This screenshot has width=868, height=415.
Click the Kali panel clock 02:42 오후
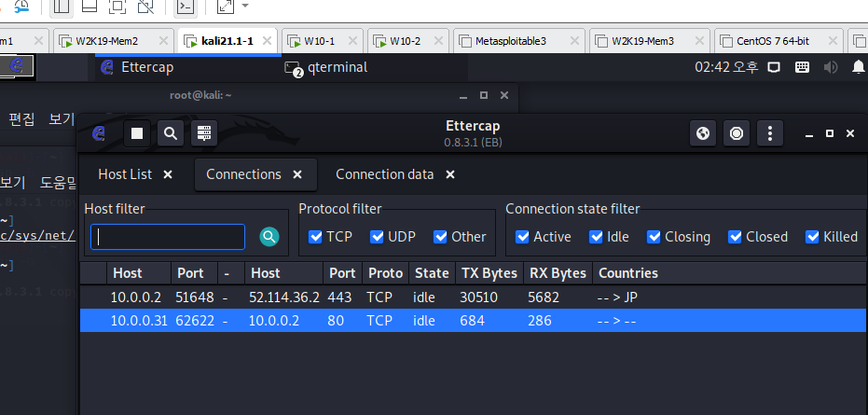pos(726,67)
